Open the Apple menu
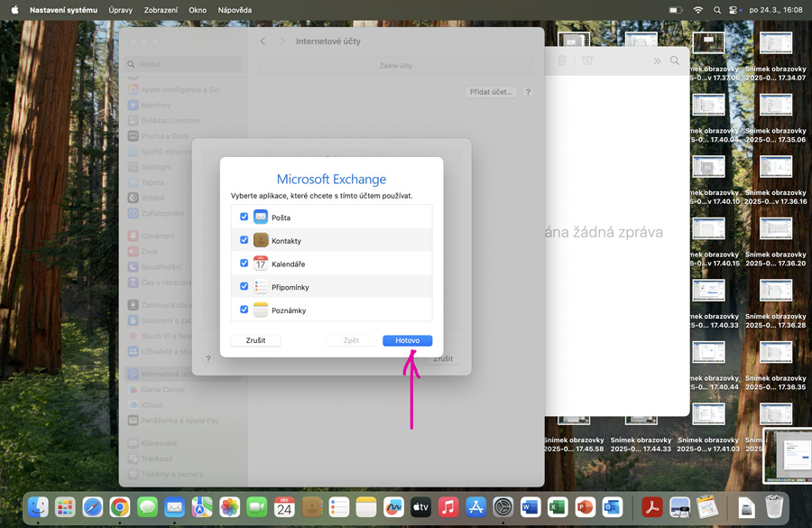Viewport: 812px width, 528px height. click(14, 10)
